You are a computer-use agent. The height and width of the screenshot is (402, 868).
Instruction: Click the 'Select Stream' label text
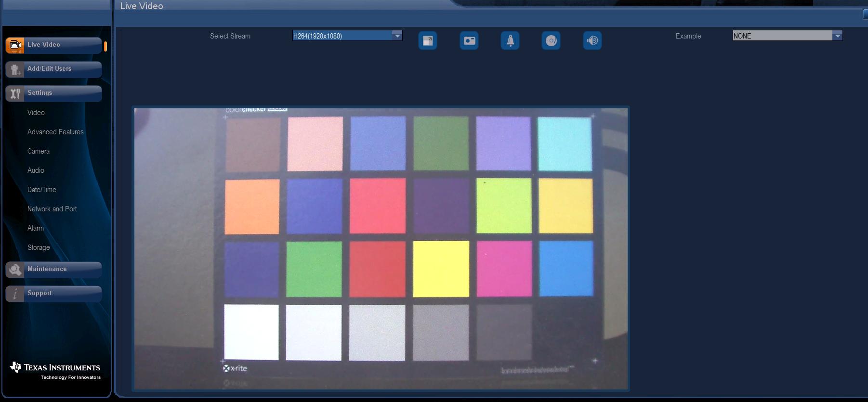coord(230,36)
